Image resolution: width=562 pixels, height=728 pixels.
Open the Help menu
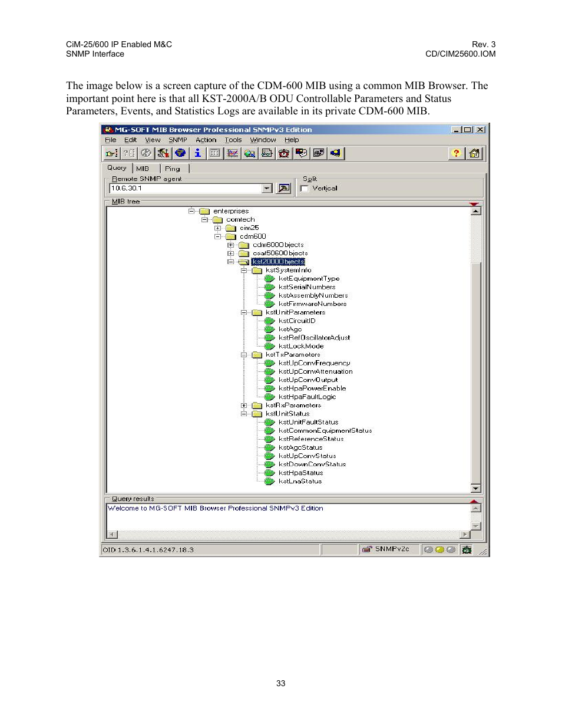[x=292, y=140]
